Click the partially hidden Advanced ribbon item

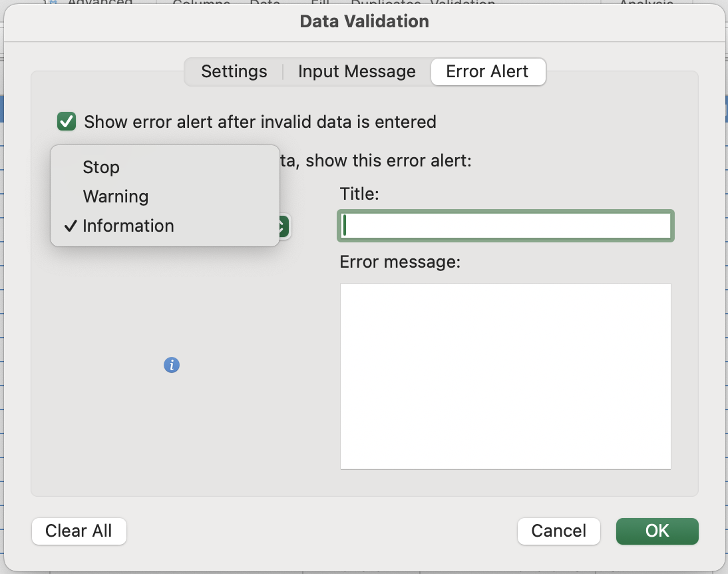tap(100, 4)
